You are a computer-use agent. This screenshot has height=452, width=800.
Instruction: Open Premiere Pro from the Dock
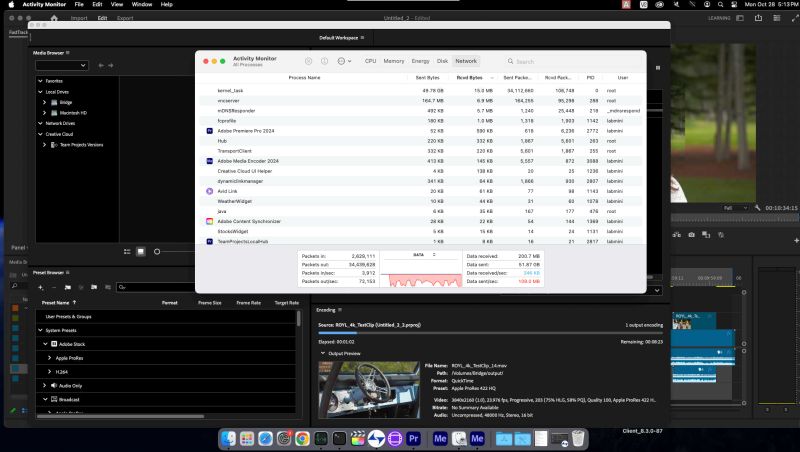click(x=413, y=439)
